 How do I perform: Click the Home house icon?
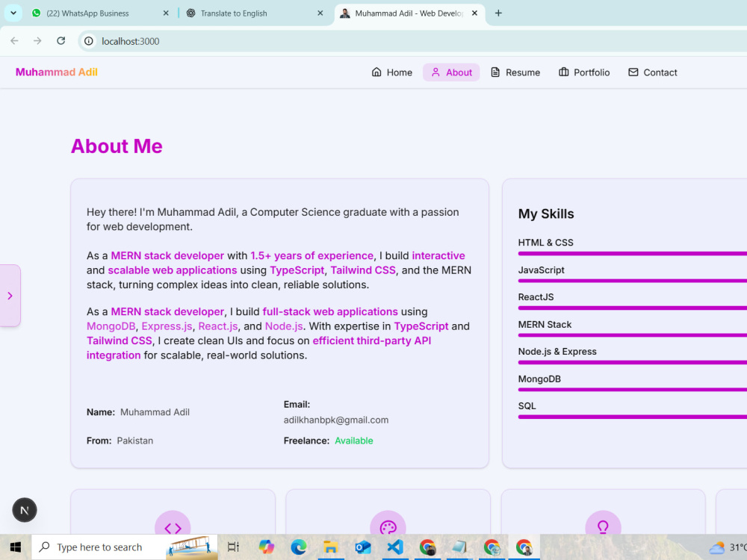tap(376, 72)
